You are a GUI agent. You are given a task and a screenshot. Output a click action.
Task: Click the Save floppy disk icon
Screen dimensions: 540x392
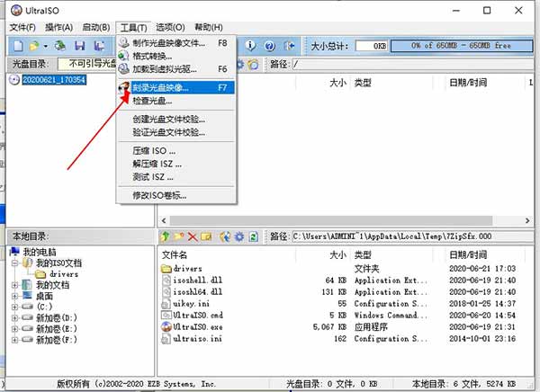coord(80,46)
